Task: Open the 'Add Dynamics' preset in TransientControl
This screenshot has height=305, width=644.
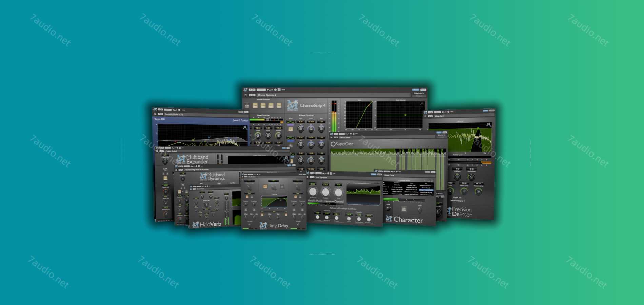Action: [x=348, y=177]
